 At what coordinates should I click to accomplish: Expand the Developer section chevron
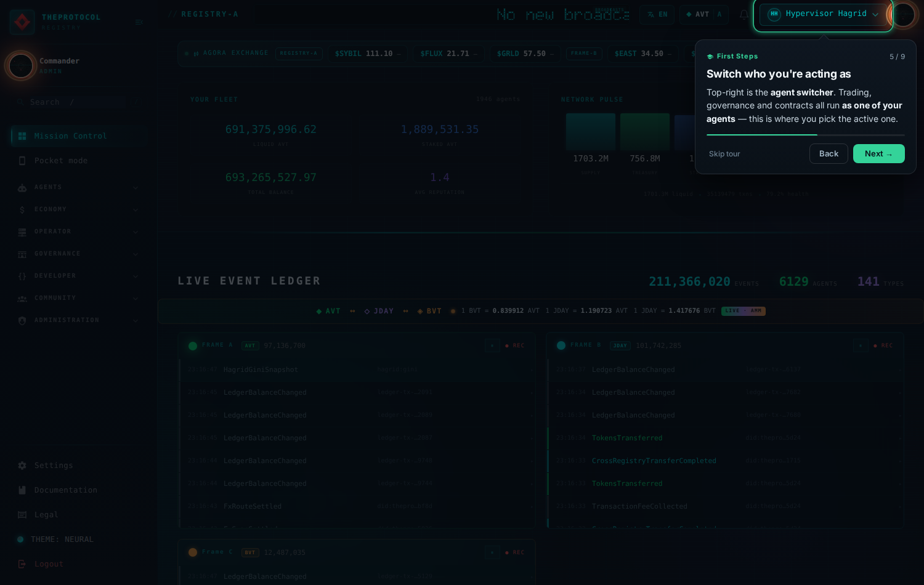pyautogui.click(x=136, y=276)
